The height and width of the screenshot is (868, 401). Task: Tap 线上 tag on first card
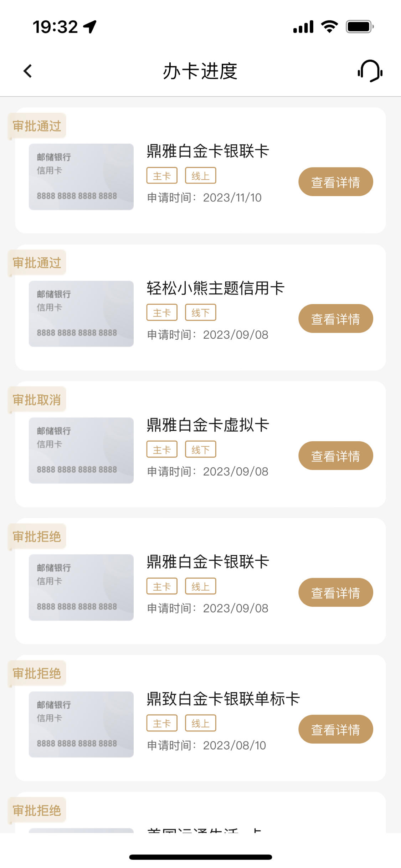point(200,176)
